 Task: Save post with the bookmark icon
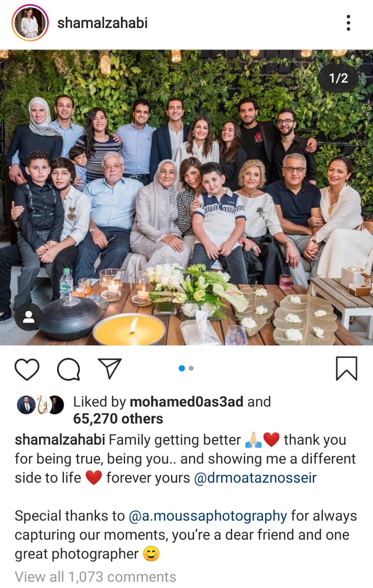[346, 369]
